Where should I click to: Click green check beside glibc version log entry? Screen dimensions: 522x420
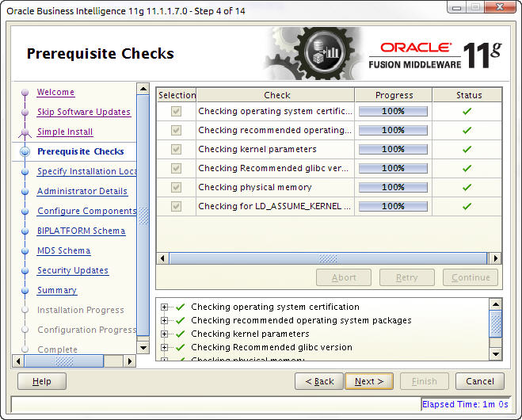point(180,347)
